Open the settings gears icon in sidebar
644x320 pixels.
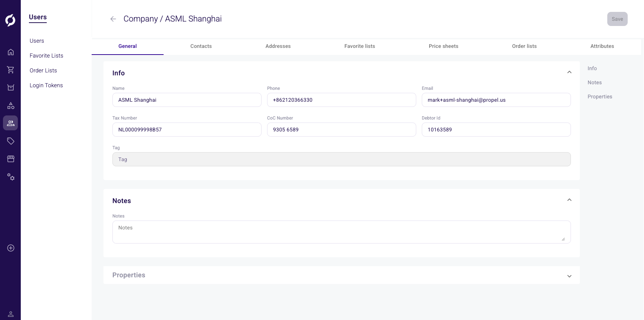pos(11,177)
